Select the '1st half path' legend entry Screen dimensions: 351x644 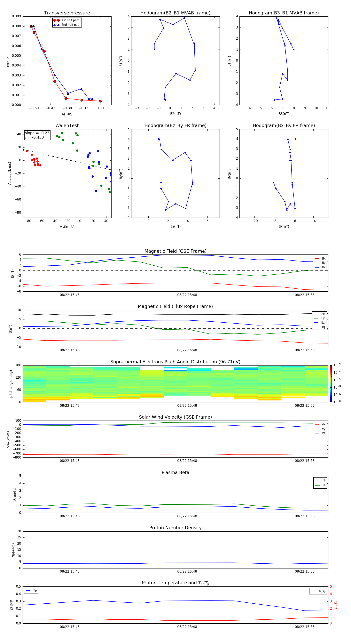(x=67, y=20)
